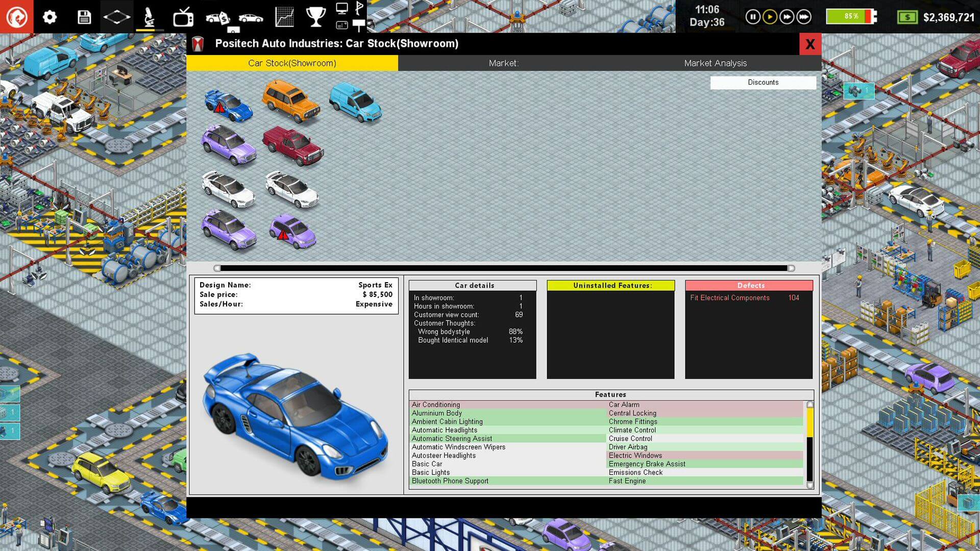Click the $2,369,721 balance display

click(948, 17)
